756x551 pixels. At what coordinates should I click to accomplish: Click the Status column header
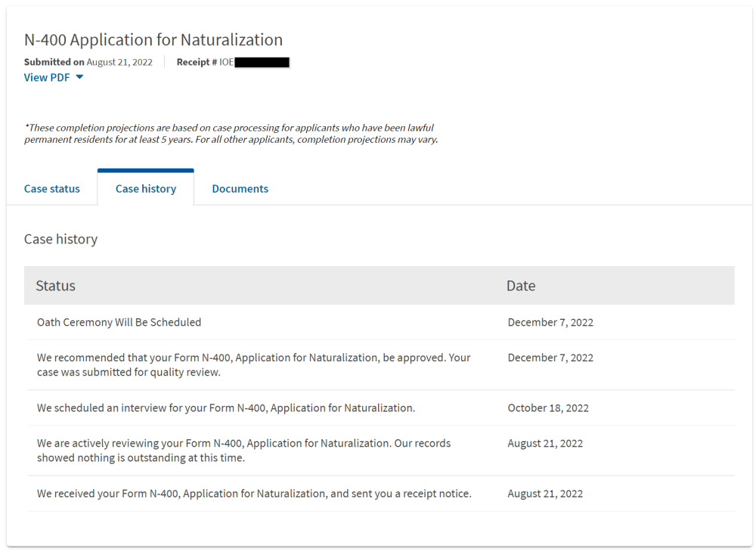point(55,286)
